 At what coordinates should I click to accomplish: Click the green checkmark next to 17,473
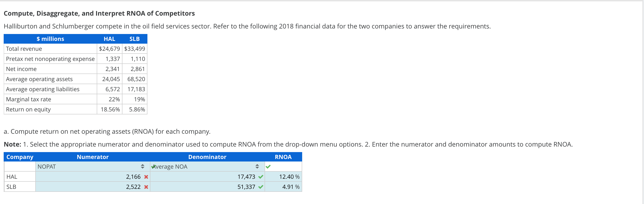[x=261, y=177]
